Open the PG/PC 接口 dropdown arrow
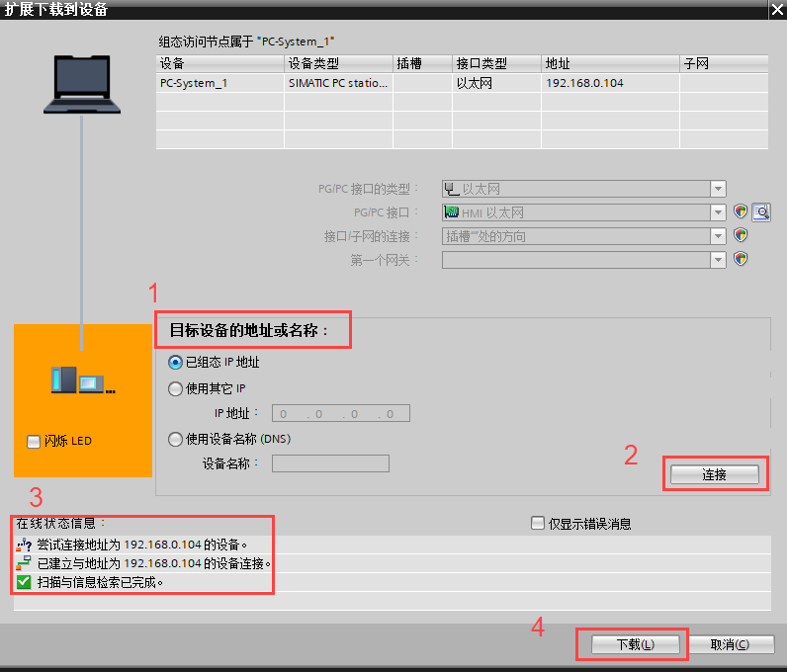 (x=718, y=212)
